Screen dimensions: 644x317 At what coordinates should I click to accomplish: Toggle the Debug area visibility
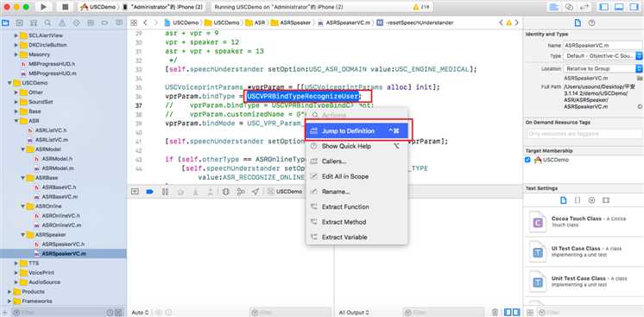coord(619,7)
